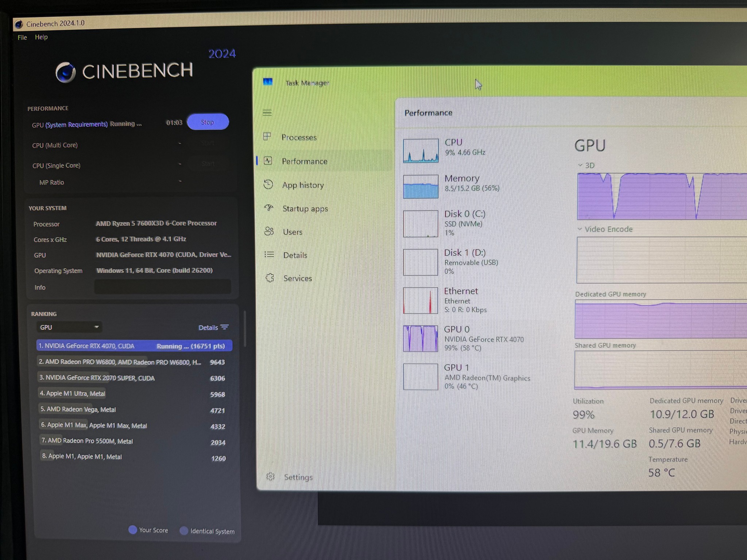This screenshot has width=747, height=560.
Task: Toggle the Task Manager hamburger navigation menu
Action: [267, 113]
